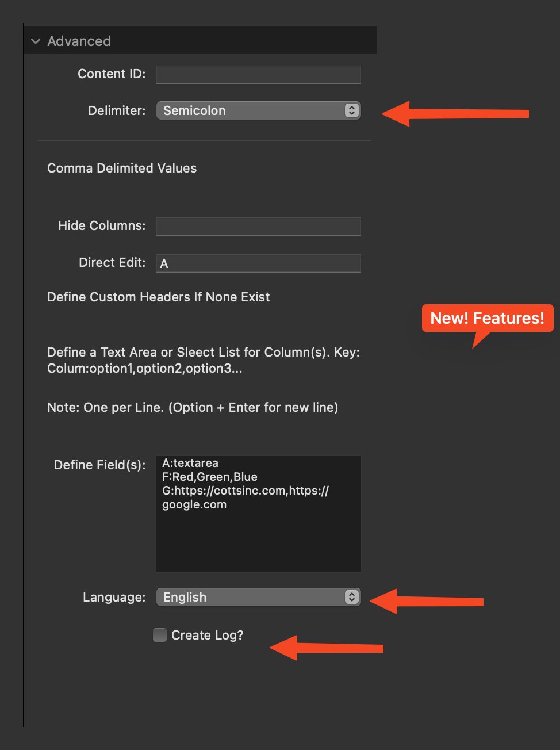Click the Advanced section header title
The width and height of the screenshot is (560, 750).
click(79, 41)
